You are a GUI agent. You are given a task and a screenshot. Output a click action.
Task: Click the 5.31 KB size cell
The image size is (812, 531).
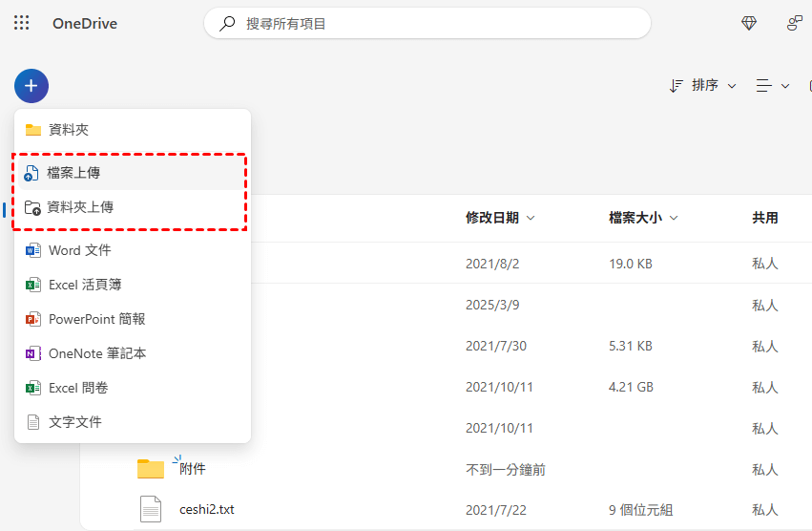point(631,346)
